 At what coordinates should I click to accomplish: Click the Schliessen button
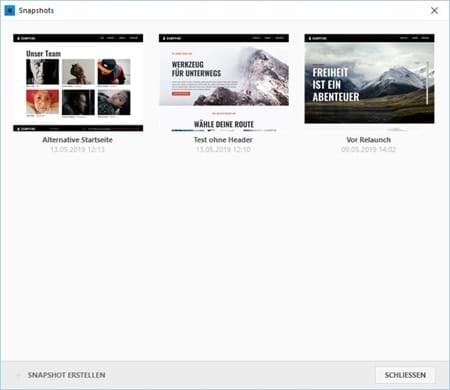point(405,375)
